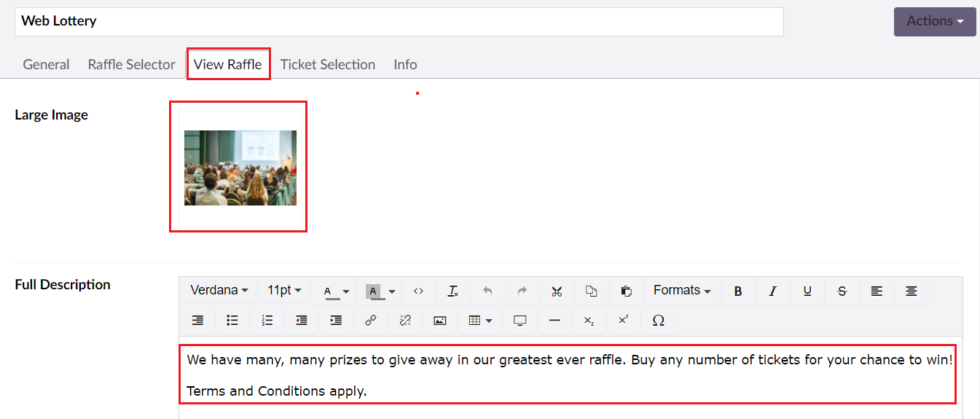Click the large image thumbnail
This screenshot has width=980, height=419.
coord(240,168)
